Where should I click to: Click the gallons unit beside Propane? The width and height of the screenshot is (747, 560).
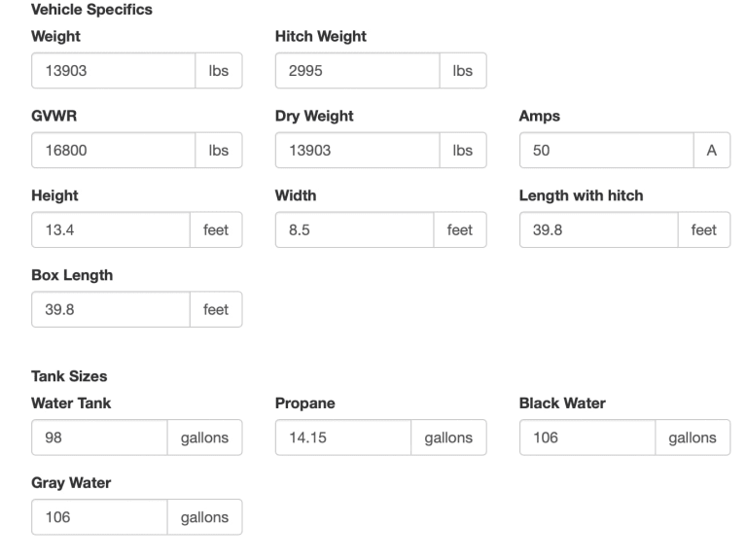coord(448,437)
